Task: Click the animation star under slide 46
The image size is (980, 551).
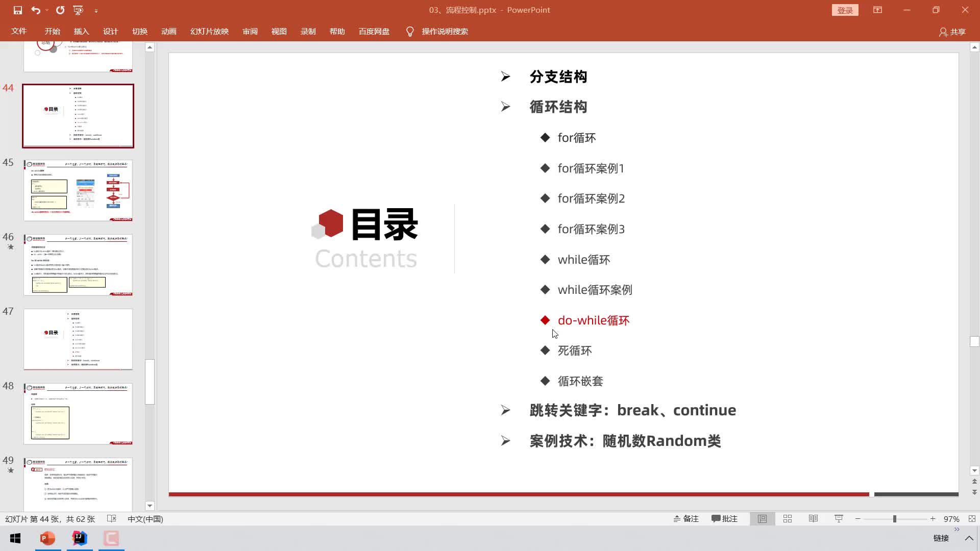Action: pyautogui.click(x=10, y=247)
